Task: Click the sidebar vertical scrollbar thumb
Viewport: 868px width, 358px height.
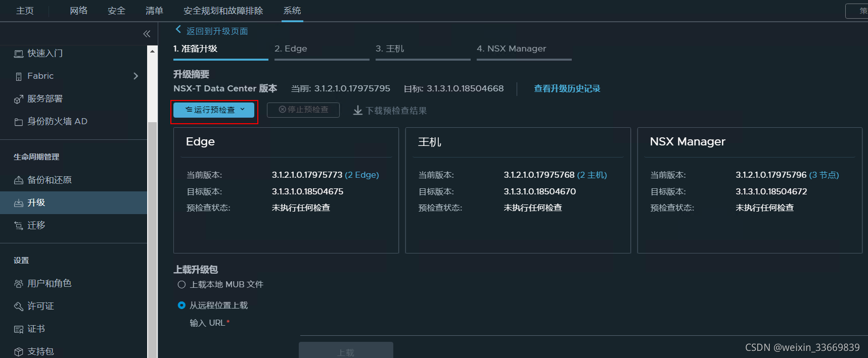Action: pyautogui.click(x=152, y=240)
